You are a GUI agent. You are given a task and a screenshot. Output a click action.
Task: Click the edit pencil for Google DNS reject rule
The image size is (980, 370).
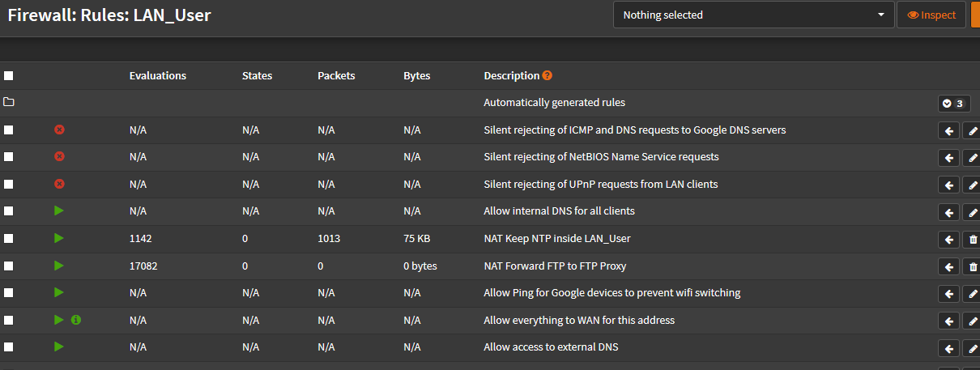[973, 130]
